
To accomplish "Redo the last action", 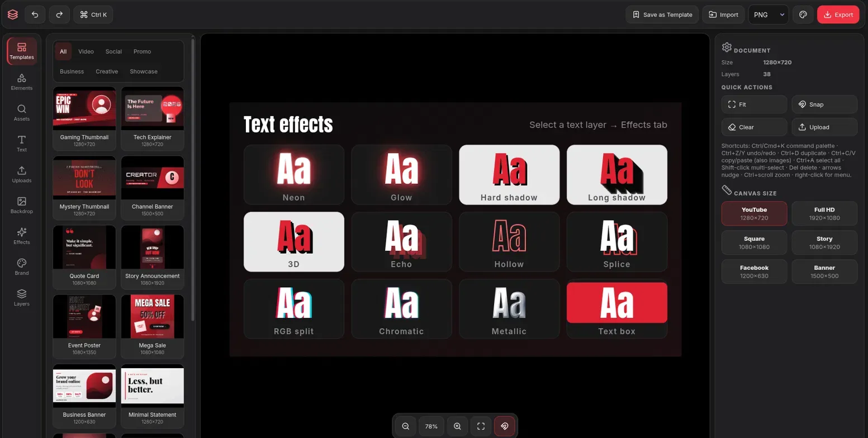I will [59, 15].
